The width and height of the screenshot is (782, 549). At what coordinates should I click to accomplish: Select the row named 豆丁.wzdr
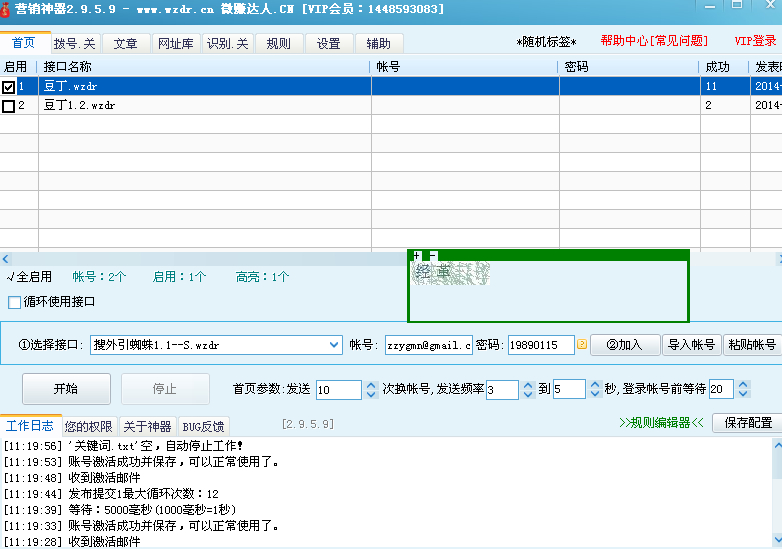click(391, 86)
